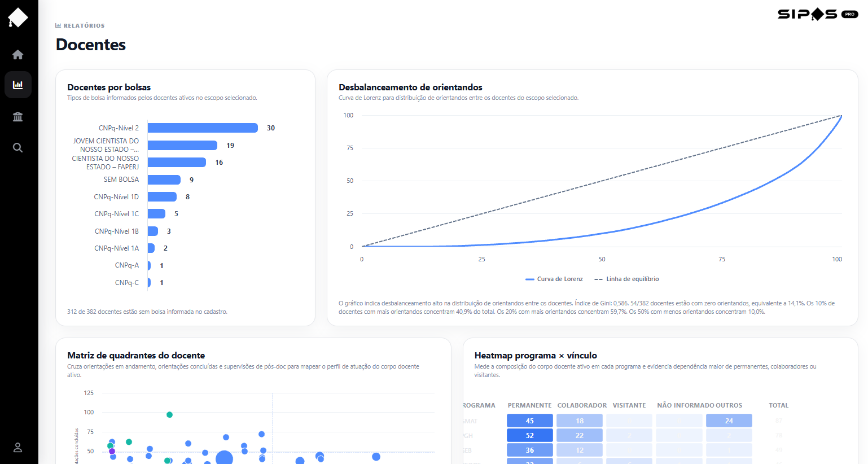868x464 pixels.
Task: Open the Search magnifier in sidebar
Action: point(18,147)
